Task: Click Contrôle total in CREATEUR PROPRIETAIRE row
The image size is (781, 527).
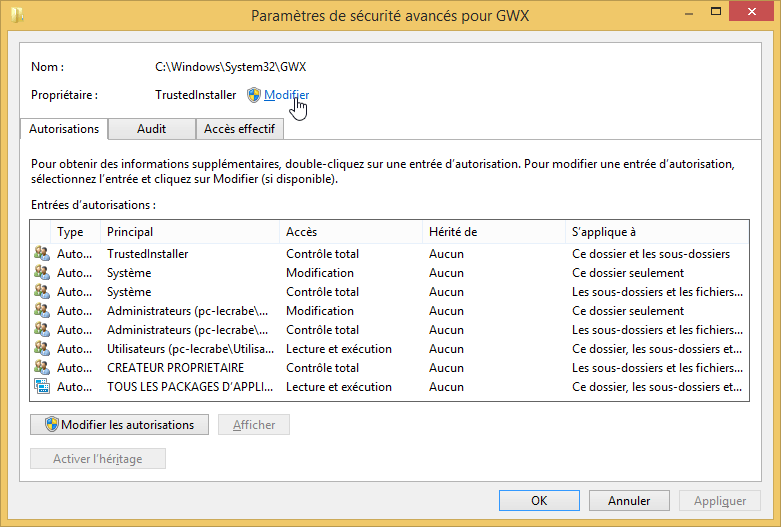Action: click(322, 368)
